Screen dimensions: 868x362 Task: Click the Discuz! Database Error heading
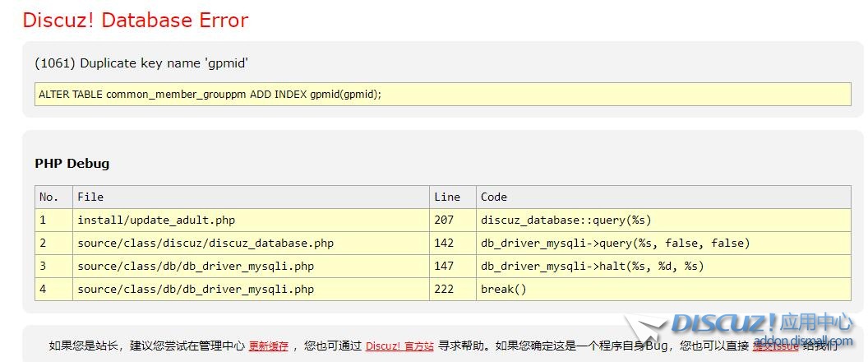coord(136,21)
